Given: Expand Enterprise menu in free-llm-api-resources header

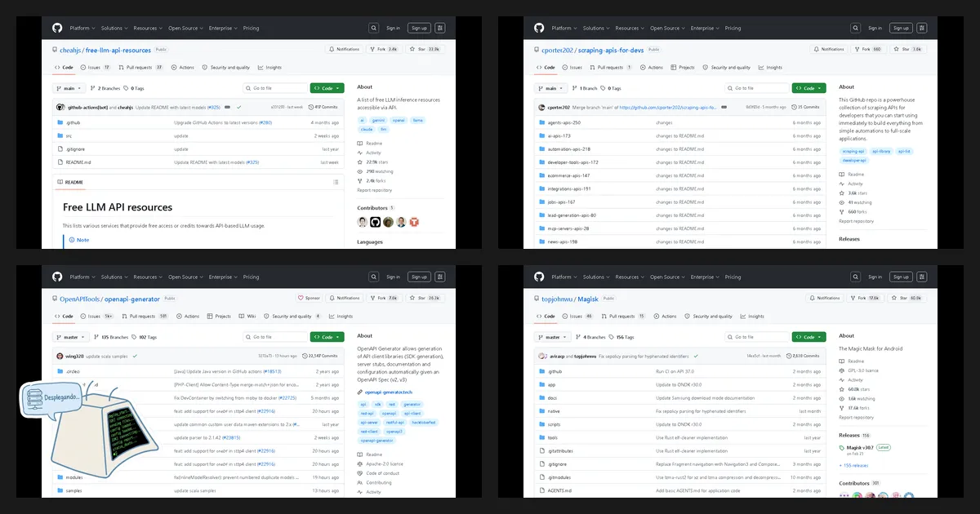Looking at the screenshot, I should (x=222, y=28).
